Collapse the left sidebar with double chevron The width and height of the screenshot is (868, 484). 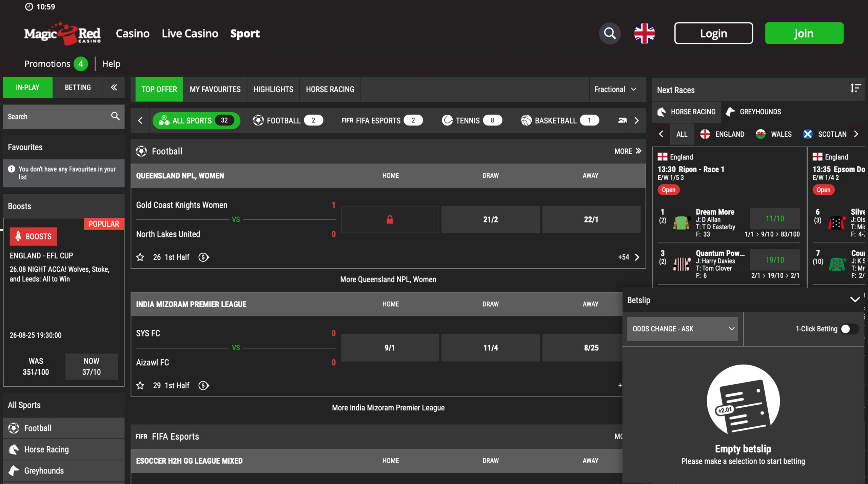(x=114, y=88)
